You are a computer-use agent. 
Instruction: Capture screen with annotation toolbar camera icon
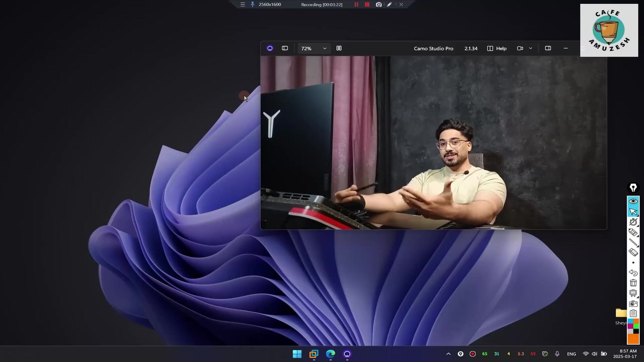pos(633,304)
